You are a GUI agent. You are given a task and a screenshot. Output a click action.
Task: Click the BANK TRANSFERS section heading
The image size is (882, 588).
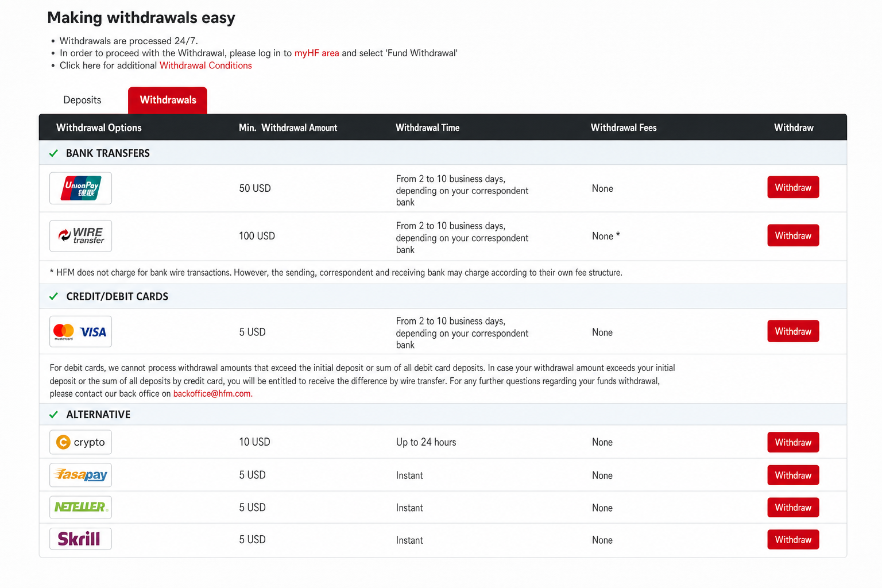tap(108, 153)
